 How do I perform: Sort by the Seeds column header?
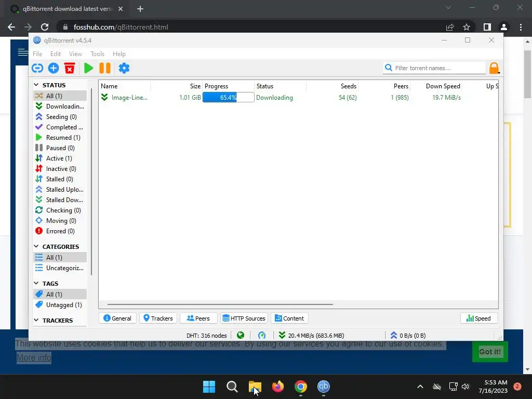[332, 86]
